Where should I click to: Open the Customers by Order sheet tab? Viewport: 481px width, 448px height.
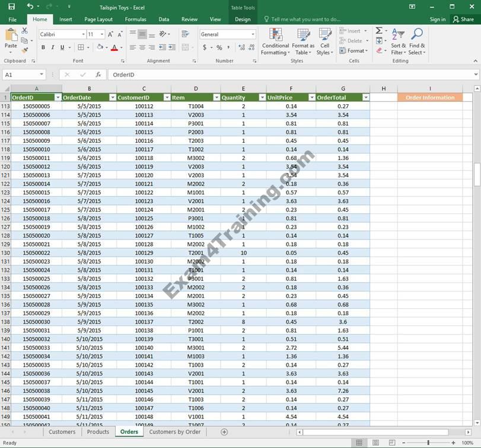pos(174,432)
